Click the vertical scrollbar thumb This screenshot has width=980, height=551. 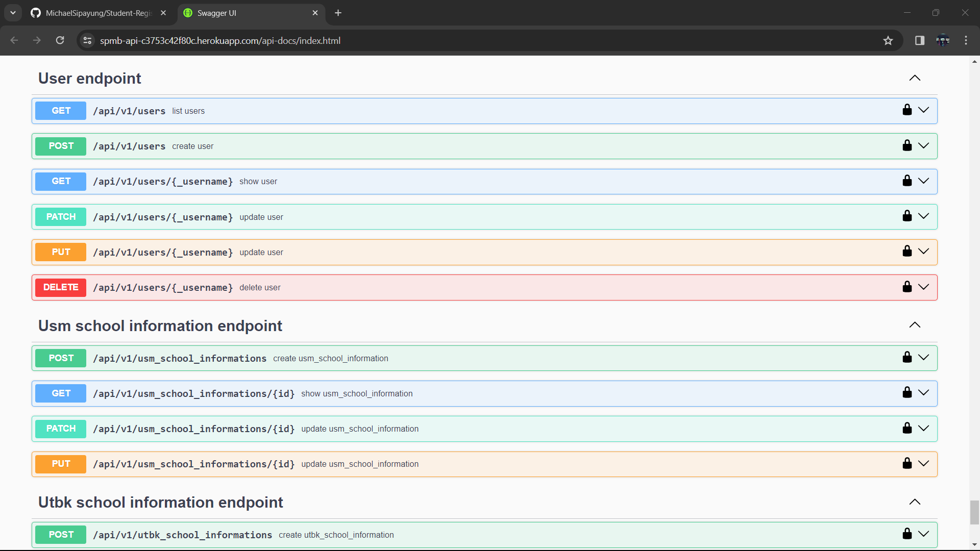(974, 512)
